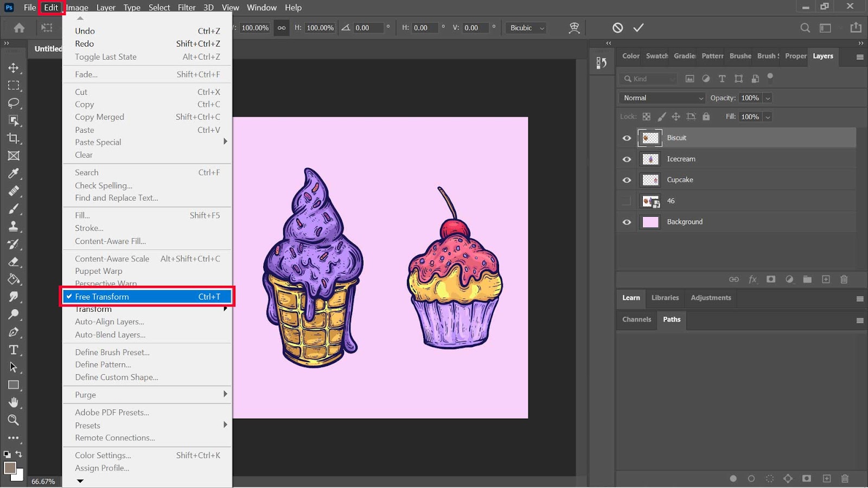This screenshot has height=488, width=868.
Task: Expand the Opacity slider dropdown
Action: tap(768, 98)
